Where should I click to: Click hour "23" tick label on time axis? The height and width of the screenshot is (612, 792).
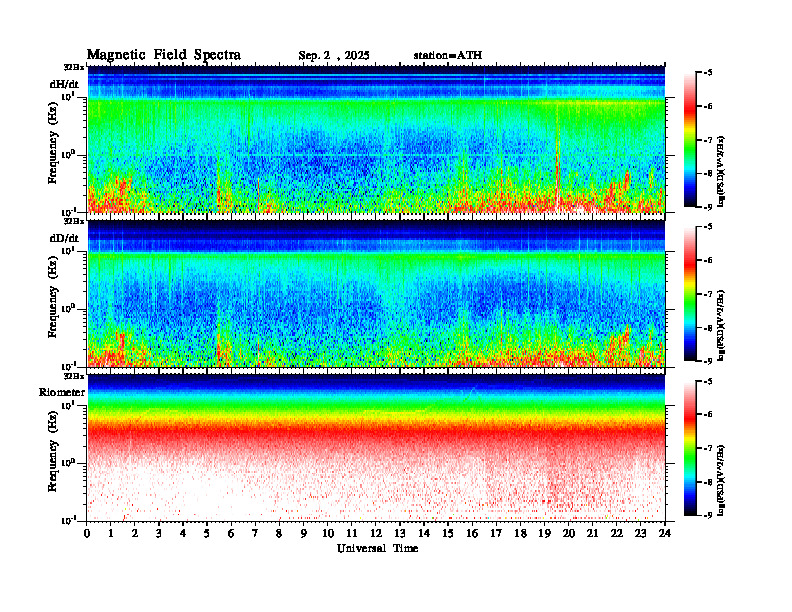(x=640, y=533)
